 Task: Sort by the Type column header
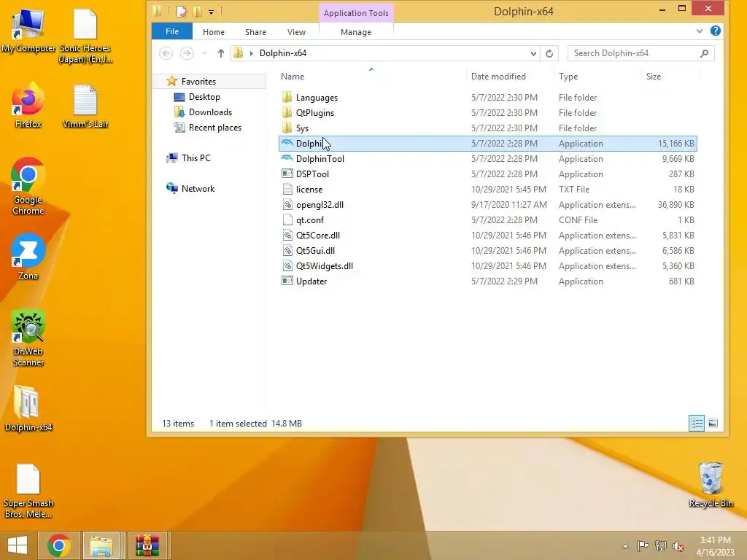tap(568, 76)
